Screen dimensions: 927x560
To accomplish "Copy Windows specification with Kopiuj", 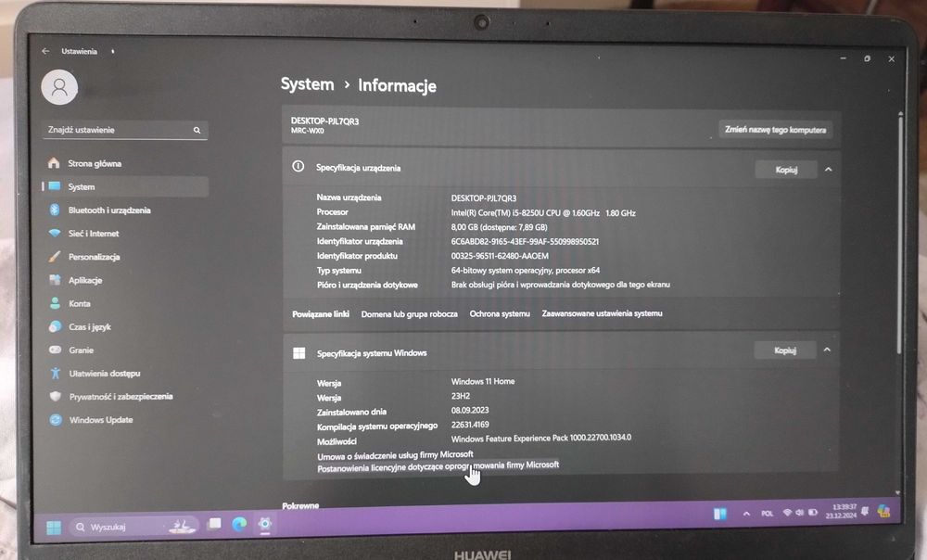I will (785, 350).
